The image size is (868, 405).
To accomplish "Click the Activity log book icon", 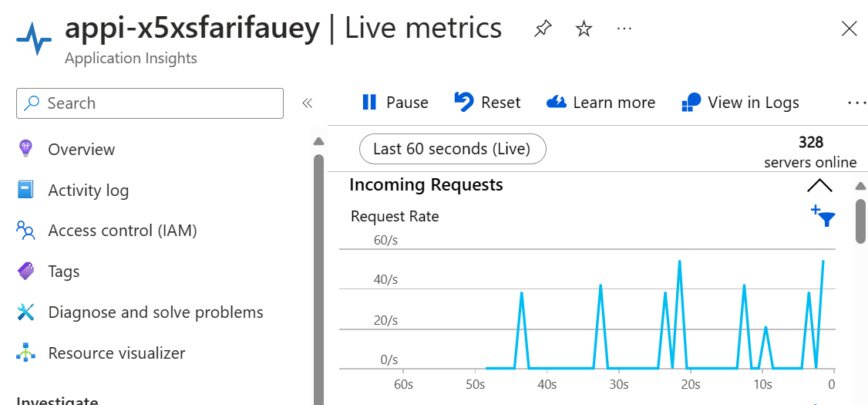I will coord(26,190).
